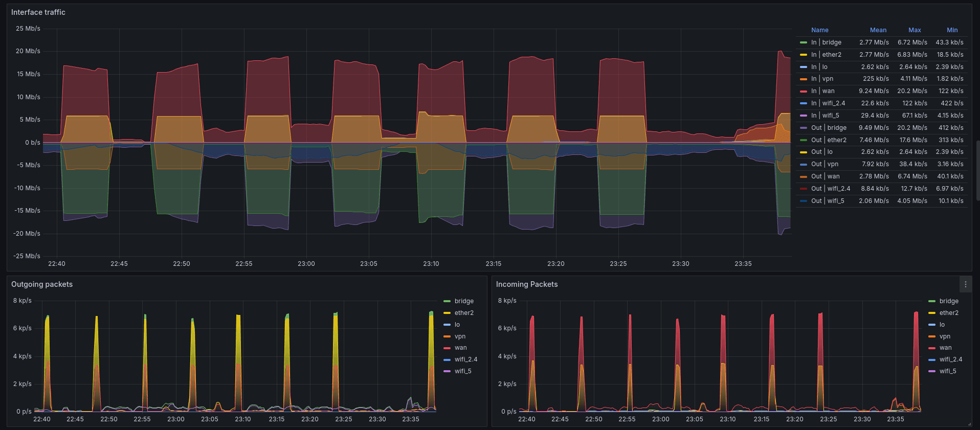Toggle lo series in Incoming Packets legend
The width and height of the screenshot is (980, 430).
point(942,325)
